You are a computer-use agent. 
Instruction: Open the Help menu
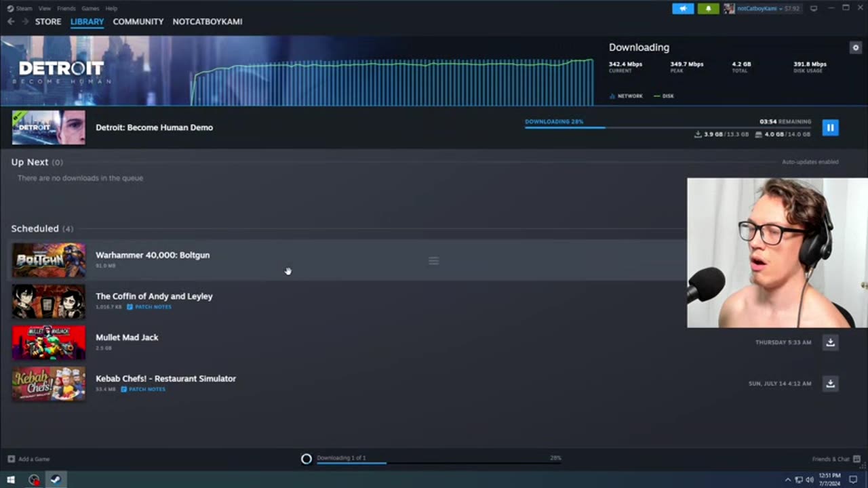point(111,8)
